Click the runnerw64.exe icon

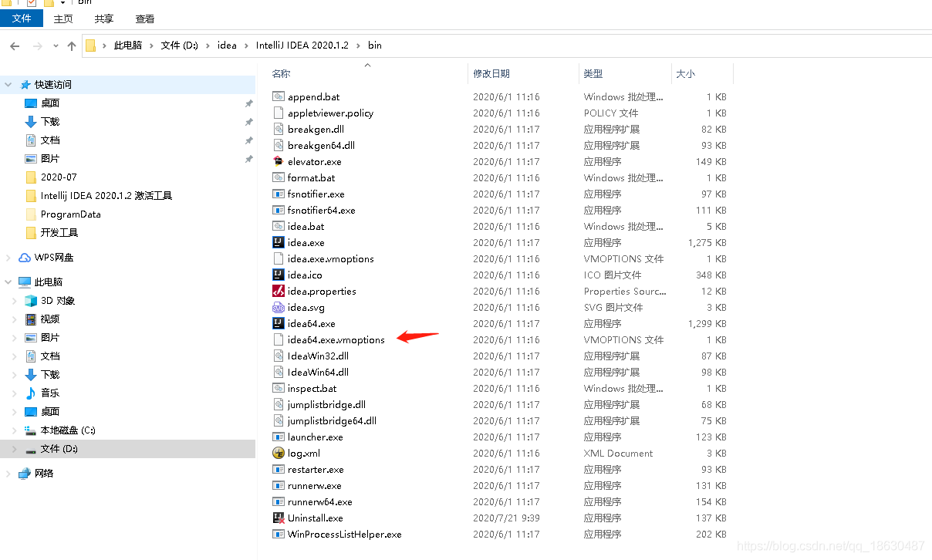coord(279,501)
